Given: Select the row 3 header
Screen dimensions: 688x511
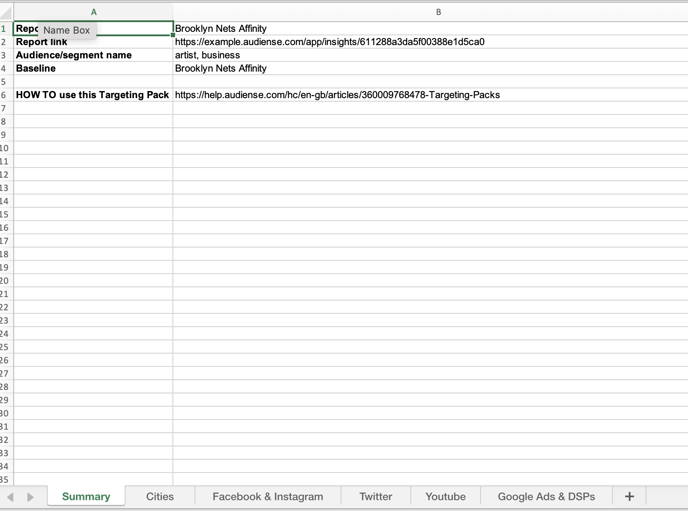Looking at the screenshot, I should coord(6,55).
